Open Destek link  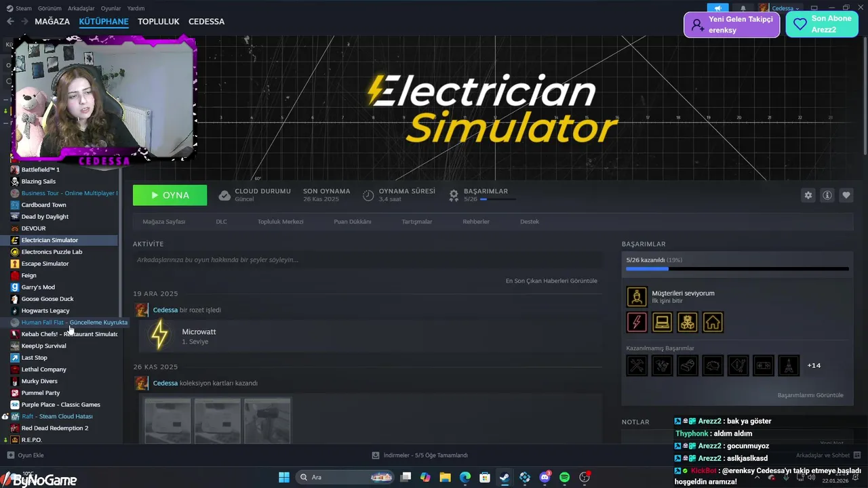tap(530, 222)
